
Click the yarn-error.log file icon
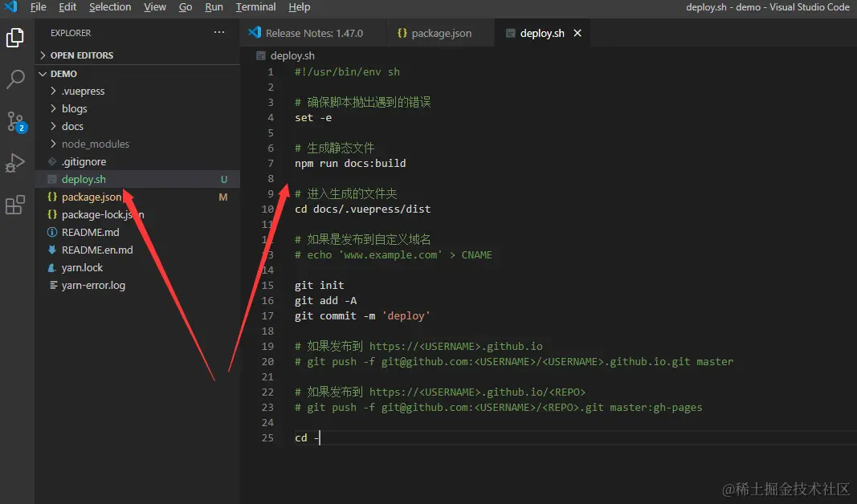coord(53,285)
